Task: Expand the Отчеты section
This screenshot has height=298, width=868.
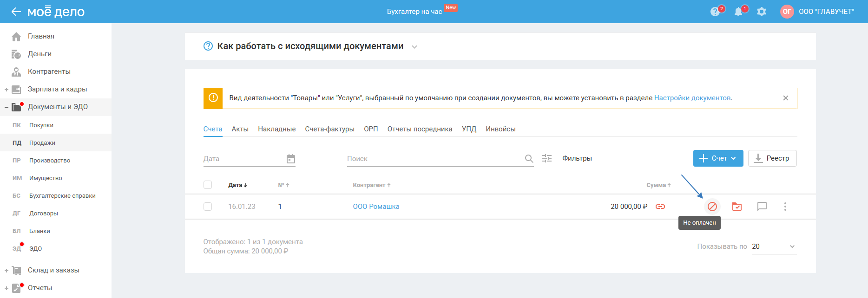Action: [7, 288]
